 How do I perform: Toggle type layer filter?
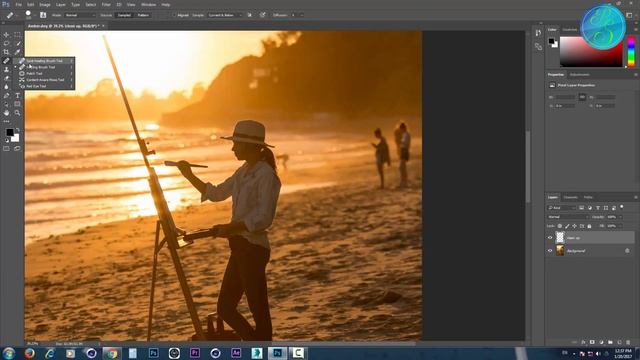click(x=598, y=208)
